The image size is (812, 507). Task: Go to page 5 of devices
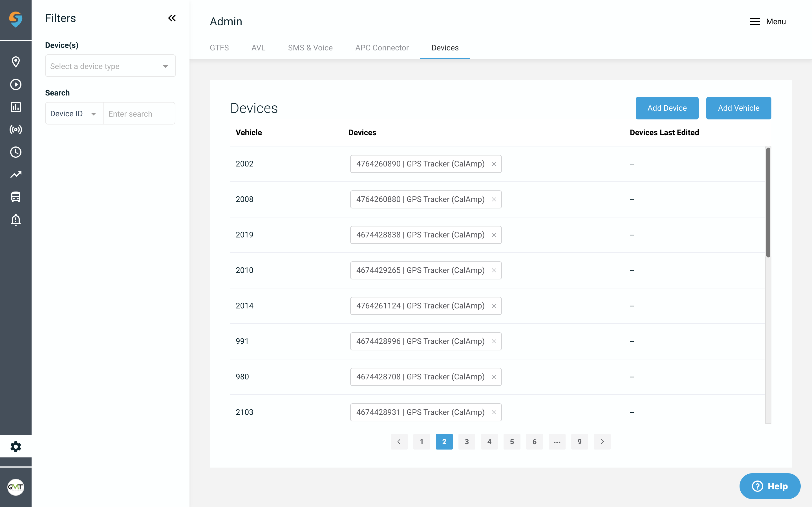(512, 442)
